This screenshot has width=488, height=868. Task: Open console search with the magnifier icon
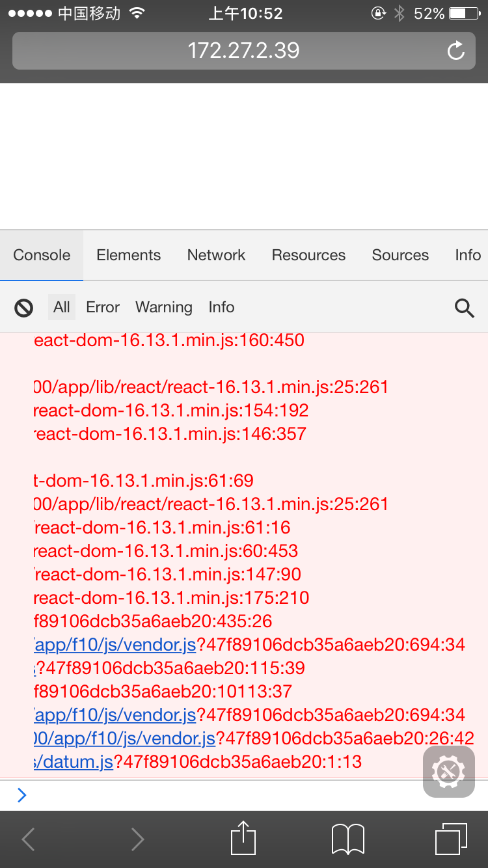(x=465, y=306)
